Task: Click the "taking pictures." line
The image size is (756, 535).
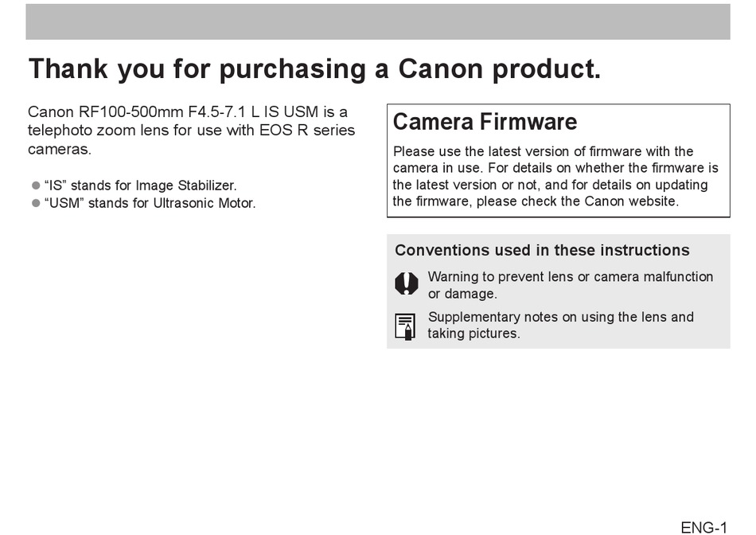Action: [x=473, y=334]
